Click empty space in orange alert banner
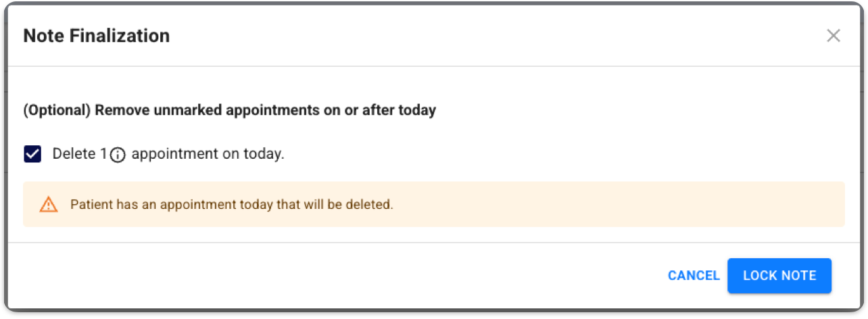This screenshot has height=319, width=868. 608,204
